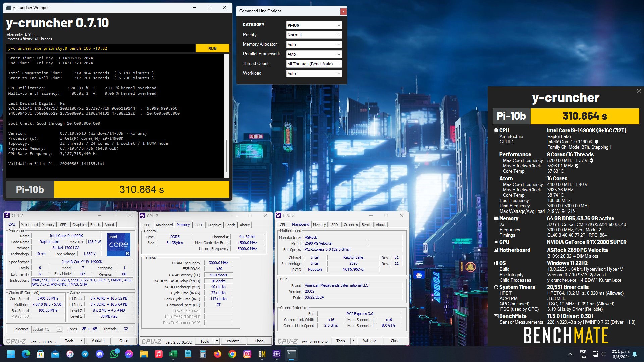The width and height of the screenshot is (644, 362).
Task: Click the Core Speed value 5700.00 MHz
Action: tap(48, 298)
